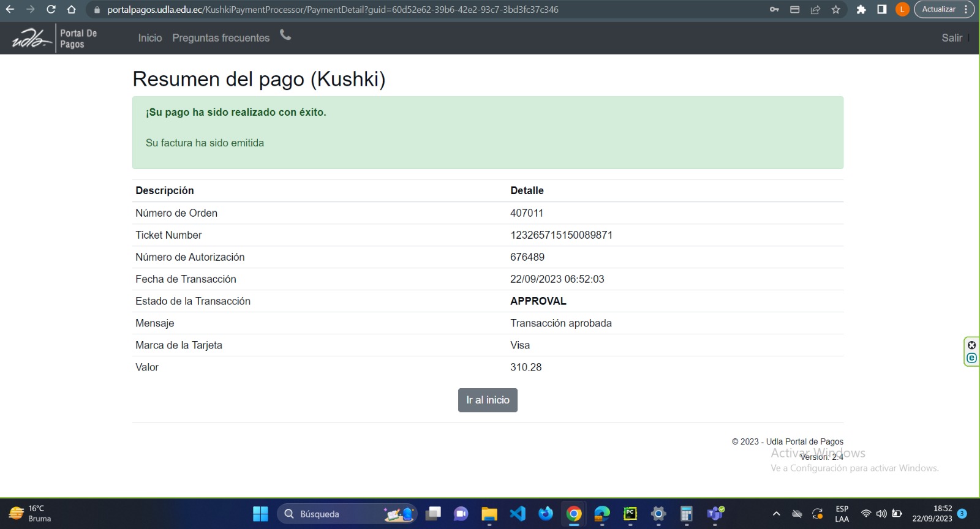Screen dimensions: 980x529
Task: Click the phone contact icon in navbar
Action: tap(285, 36)
